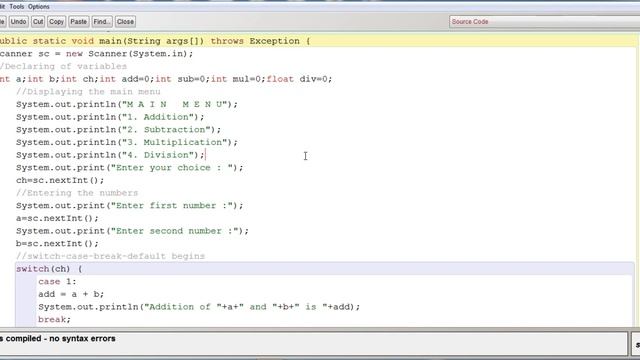640x360 pixels.
Task: Click the println "Addition of" line
Action: pos(199,307)
